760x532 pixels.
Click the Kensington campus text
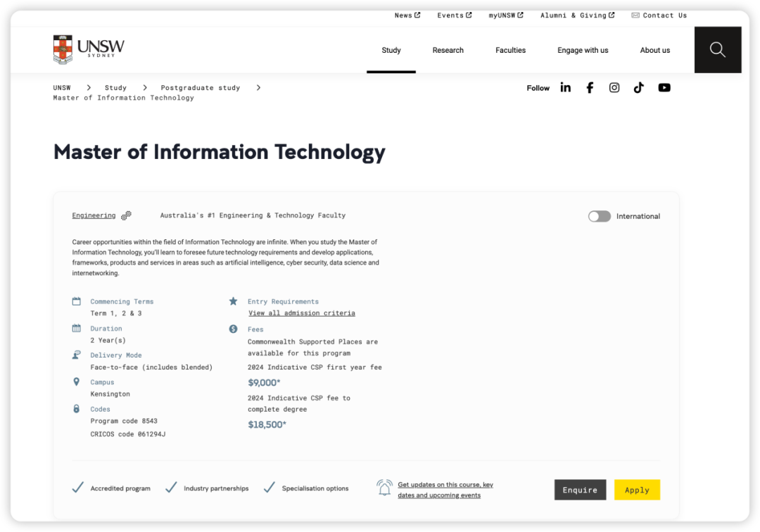tap(110, 394)
